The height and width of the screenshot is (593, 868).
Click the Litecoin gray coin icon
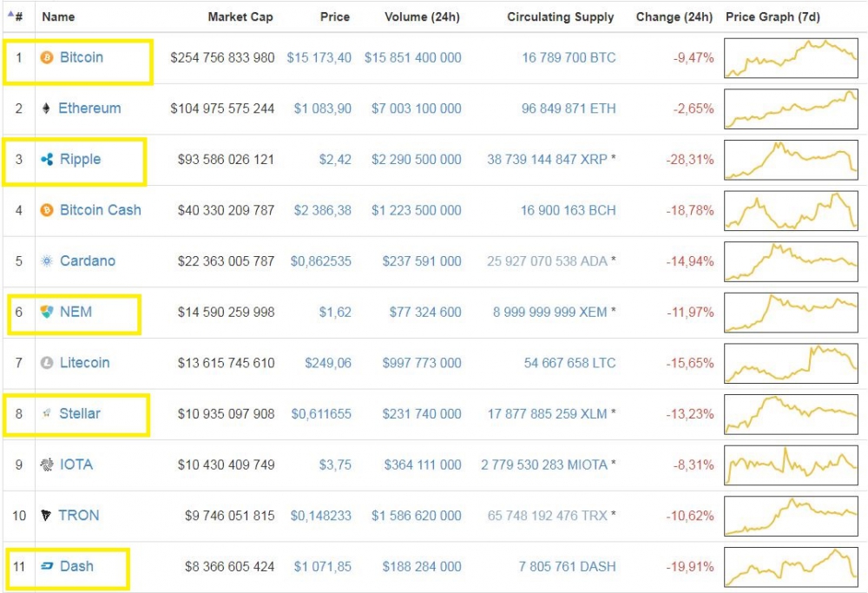coord(47,363)
